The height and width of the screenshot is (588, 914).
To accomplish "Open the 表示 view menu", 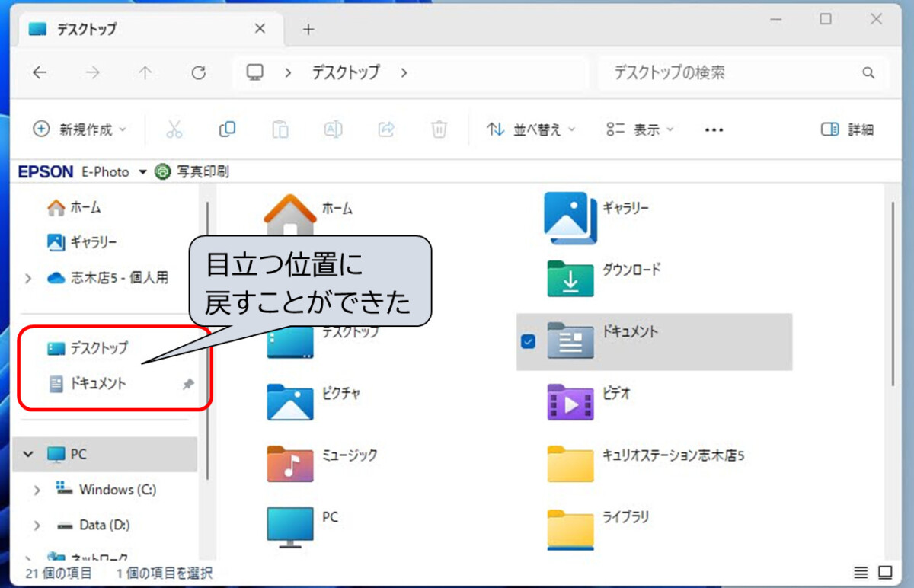I will pos(640,129).
